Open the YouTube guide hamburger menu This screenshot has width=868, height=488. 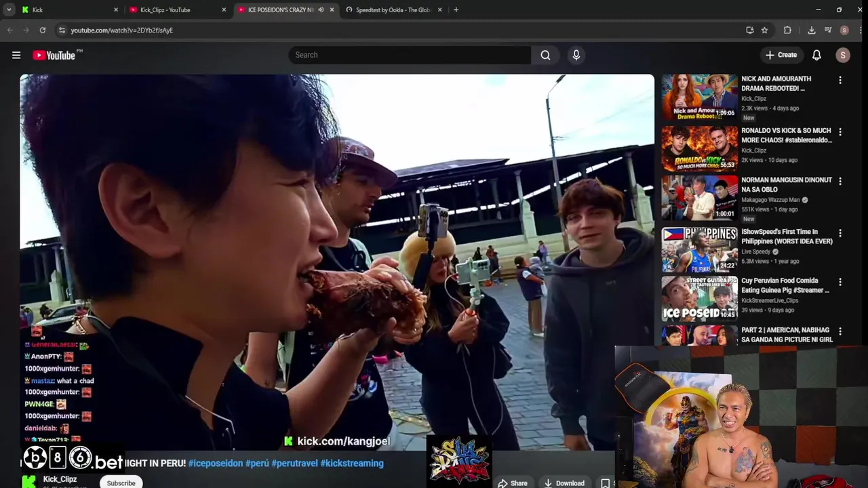point(16,55)
